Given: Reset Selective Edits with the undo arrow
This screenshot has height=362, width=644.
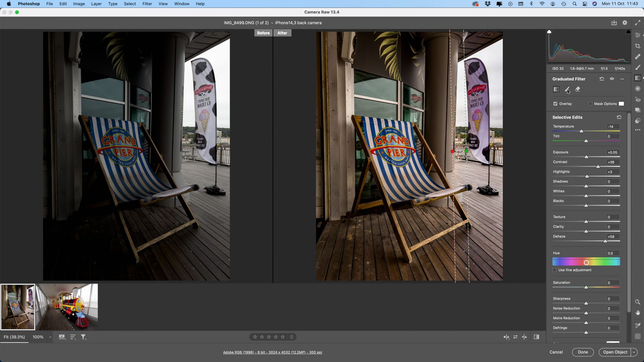Looking at the screenshot, I should (x=619, y=117).
